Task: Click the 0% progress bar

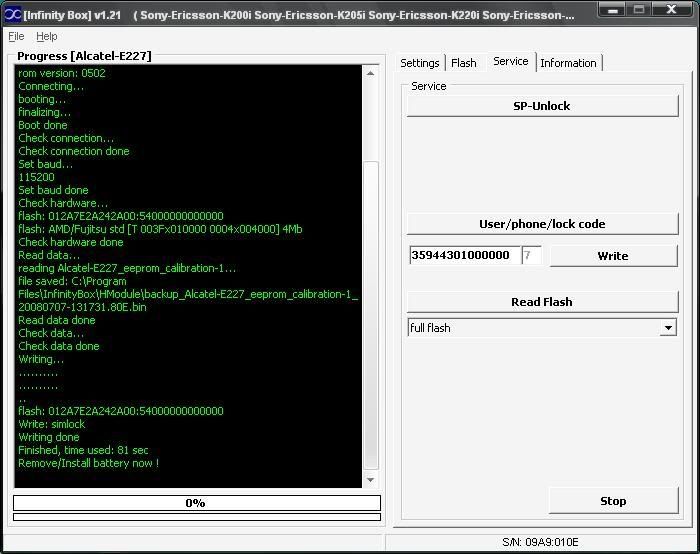Action: [x=196, y=503]
